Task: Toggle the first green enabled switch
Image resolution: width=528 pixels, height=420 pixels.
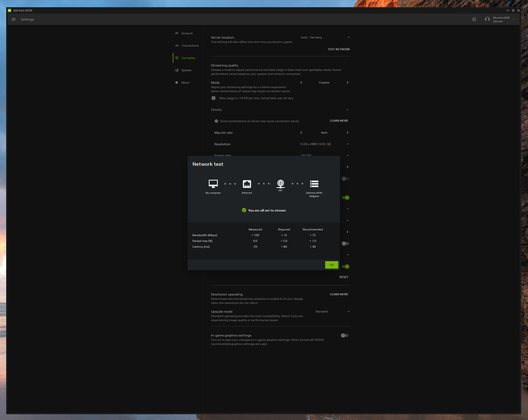Action: [345, 198]
